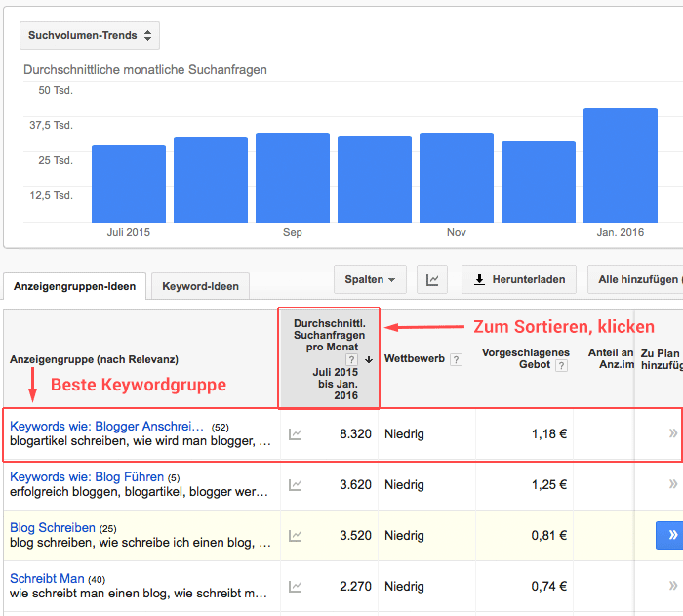Click keyword text 'blogartikel schreiben, wie wird man blogger'

(x=133, y=441)
